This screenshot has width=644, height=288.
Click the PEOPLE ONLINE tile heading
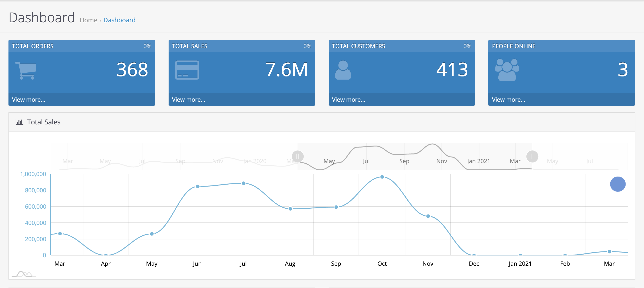click(x=514, y=46)
